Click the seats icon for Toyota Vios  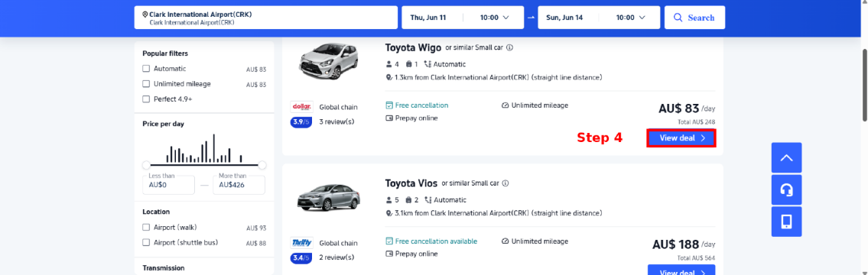(x=388, y=199)
